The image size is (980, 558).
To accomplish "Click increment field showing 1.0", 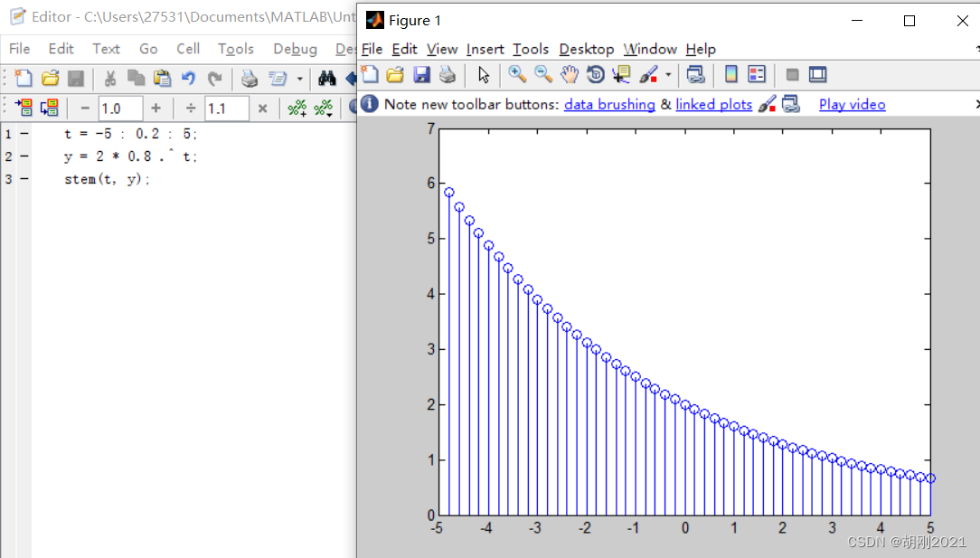I will pos(120,109).
